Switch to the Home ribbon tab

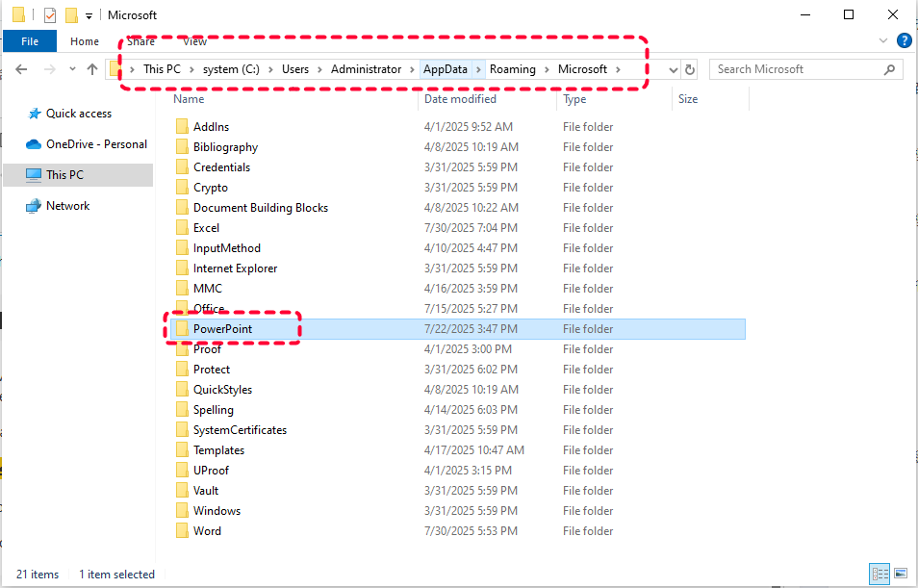(85, 41)
